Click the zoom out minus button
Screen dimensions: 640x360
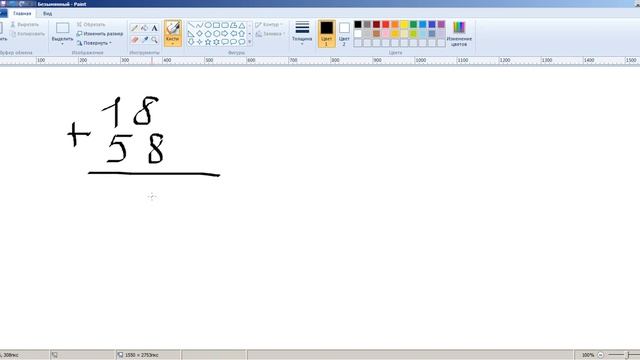point(600,355)
